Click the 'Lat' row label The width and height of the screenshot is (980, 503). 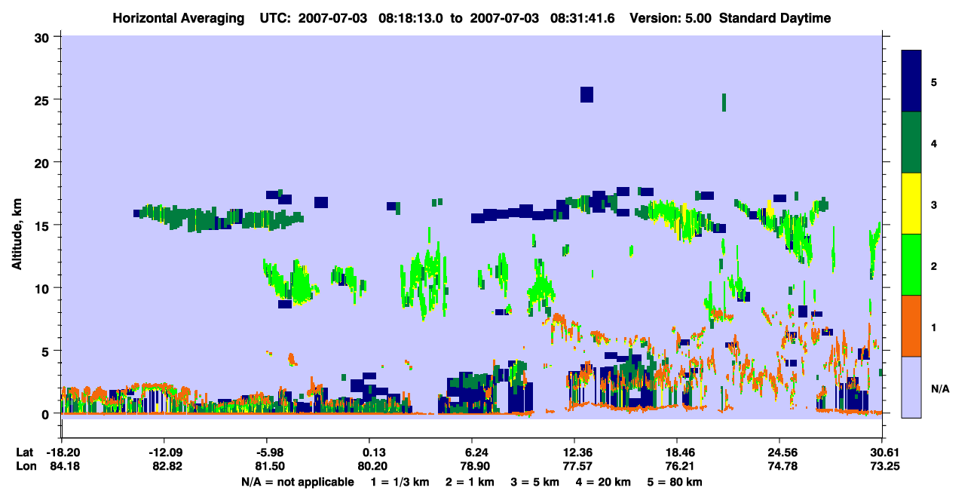pyautogui.click(x=25, y=452)
